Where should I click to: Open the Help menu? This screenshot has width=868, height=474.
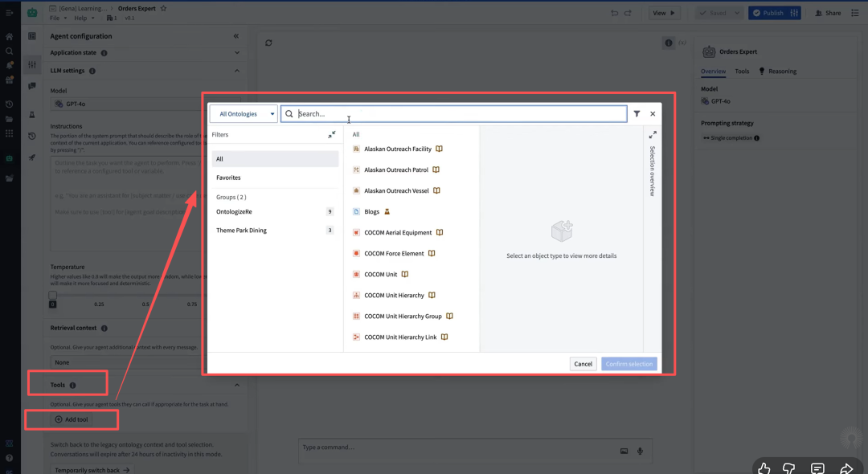84,18
